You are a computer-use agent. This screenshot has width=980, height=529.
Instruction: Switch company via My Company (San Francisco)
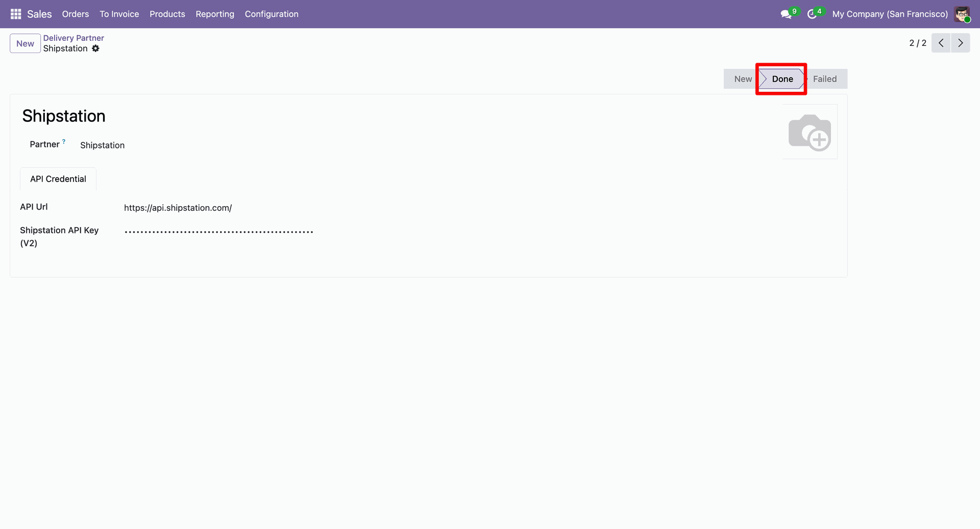[890, 14]
